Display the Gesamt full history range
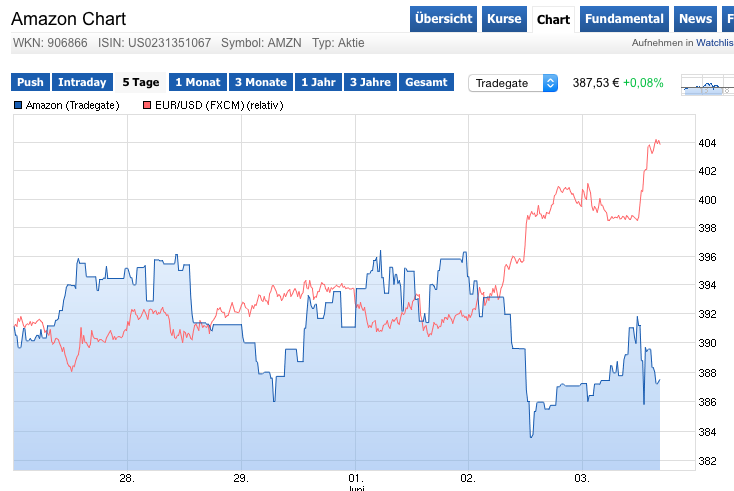This screenshot has width=734, height=491. click(x=427, y=83)
